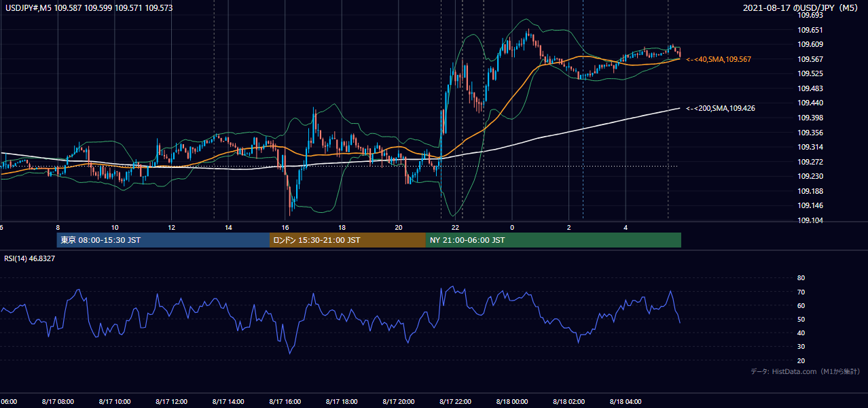Viewport: 868px width, 408px height.
Task: Click price axis value 109.525
Action: [810, 73]
